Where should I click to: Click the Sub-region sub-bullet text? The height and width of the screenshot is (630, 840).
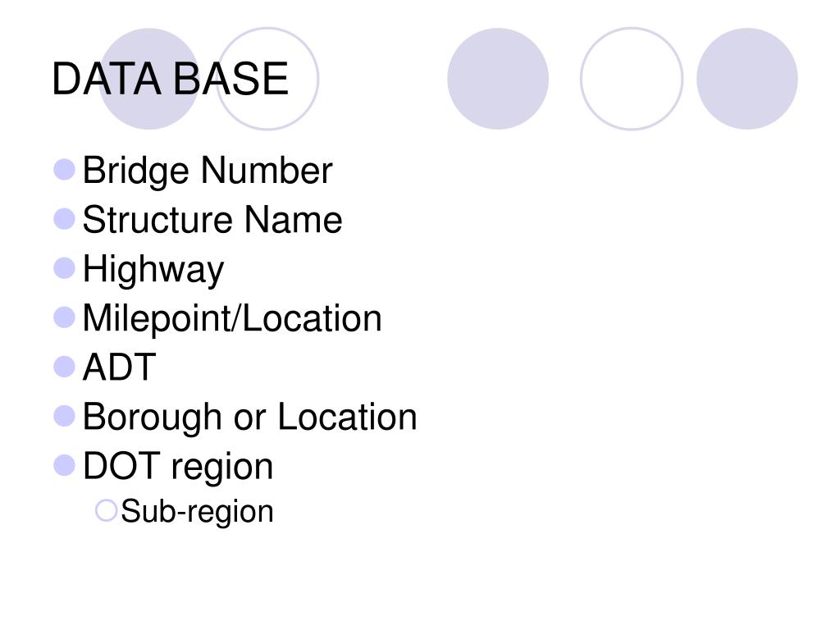(x=197, y=512)
